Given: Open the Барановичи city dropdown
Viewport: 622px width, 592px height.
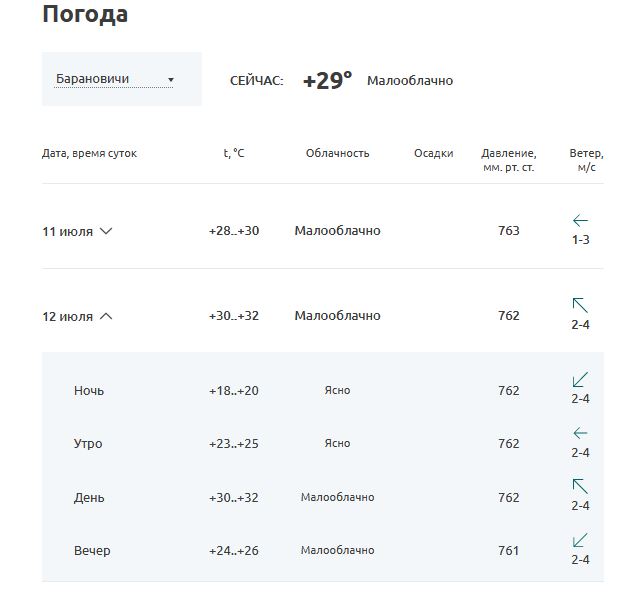Looking at the screenshot, I should click(x=114, y=79).
